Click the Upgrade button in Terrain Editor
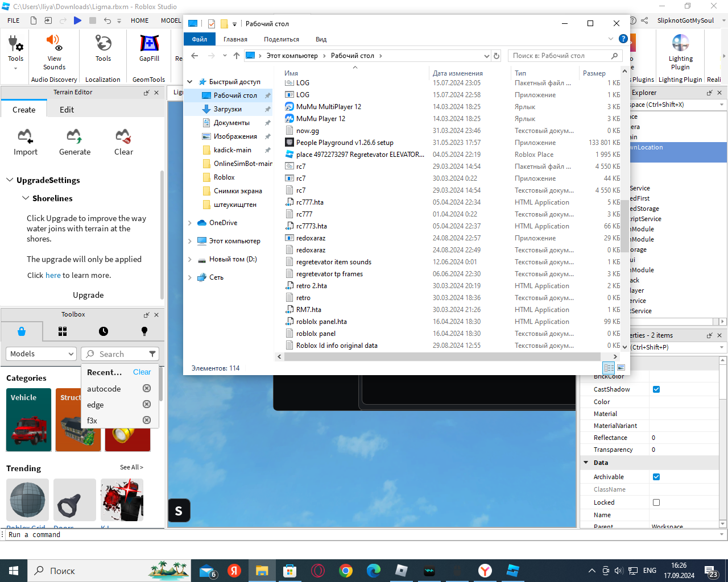Image resolution: width=728 pixels, height=582 pixels. [x=88, y=295]
